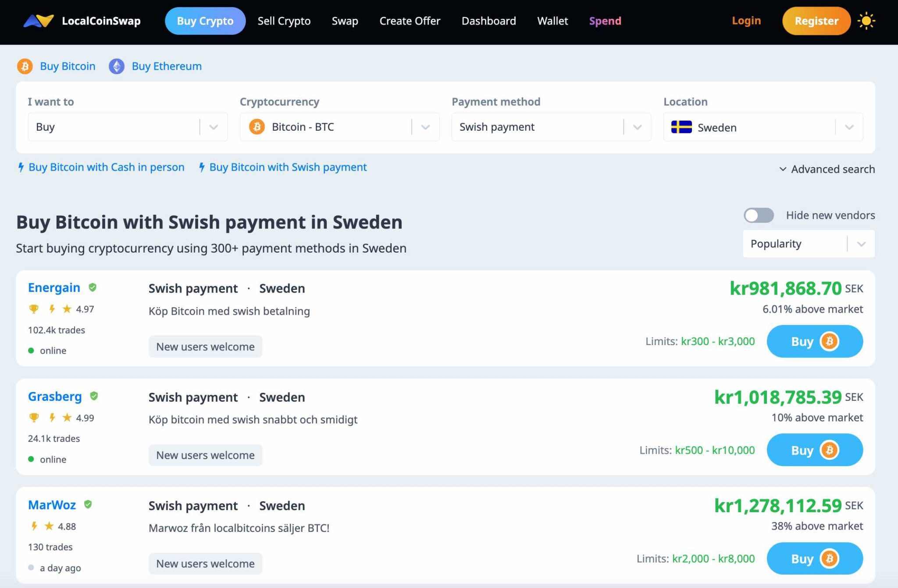Open the Wallet menu item
The height and width of the screenshot is (588, 898).
tap(552, 21)
